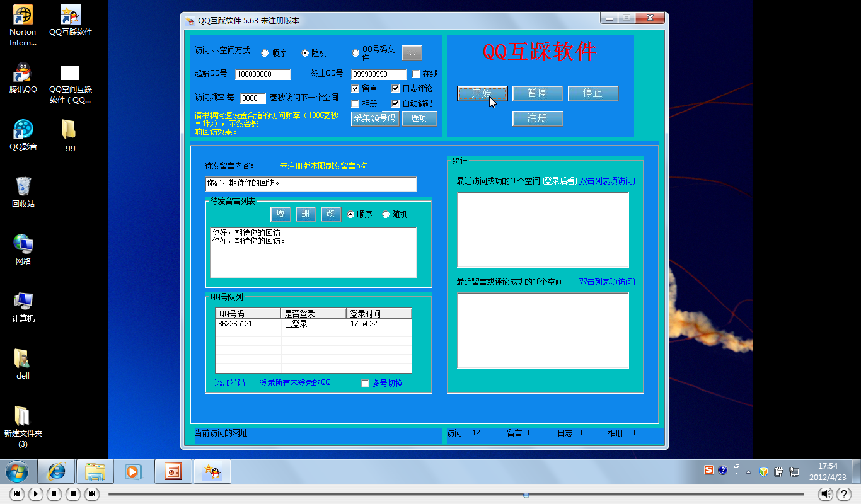Viewport: 861px width, 504px height.
Task: Click the 增 add message button
Action: click(280, 214)
